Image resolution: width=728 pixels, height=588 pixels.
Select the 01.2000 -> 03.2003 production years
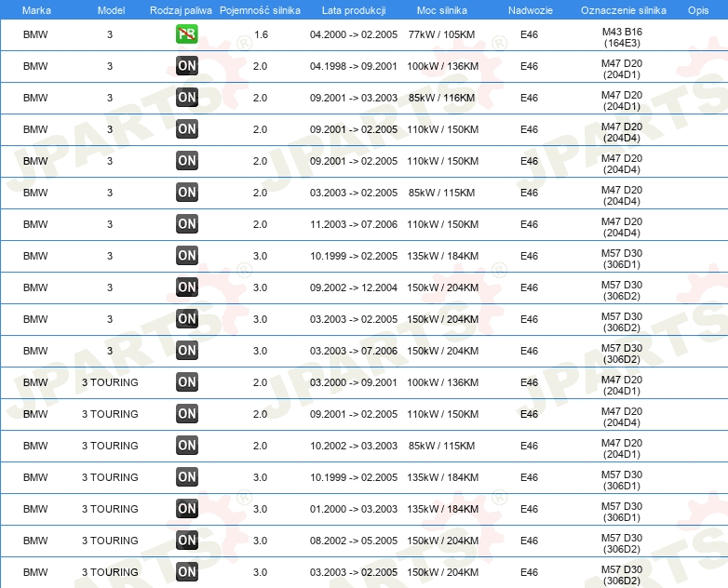coord(354,509)
